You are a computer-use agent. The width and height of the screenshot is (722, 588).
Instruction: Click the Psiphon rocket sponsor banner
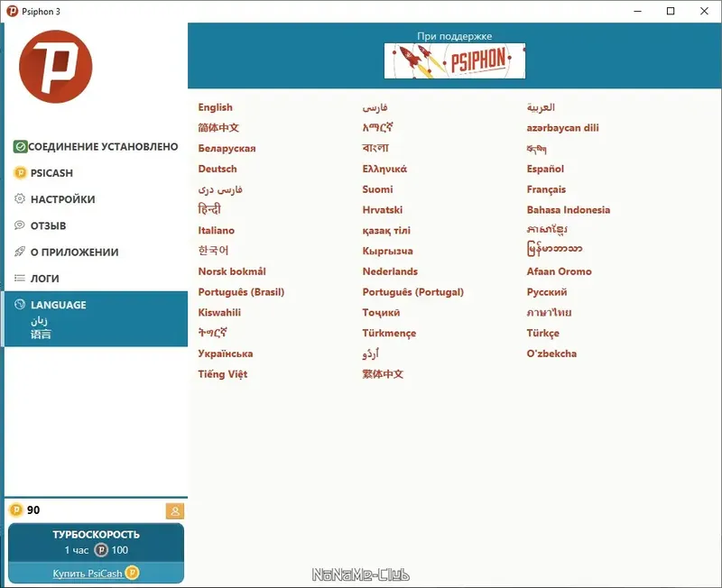pyautogui.click(x=455, y=60)
